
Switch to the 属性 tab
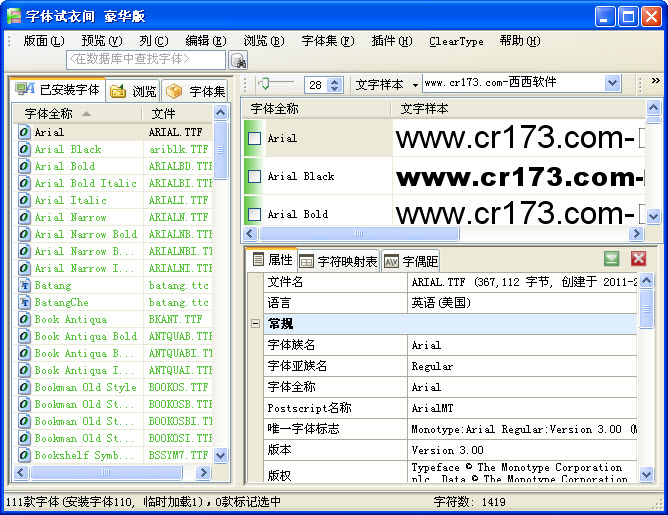(x=272, y=259)
